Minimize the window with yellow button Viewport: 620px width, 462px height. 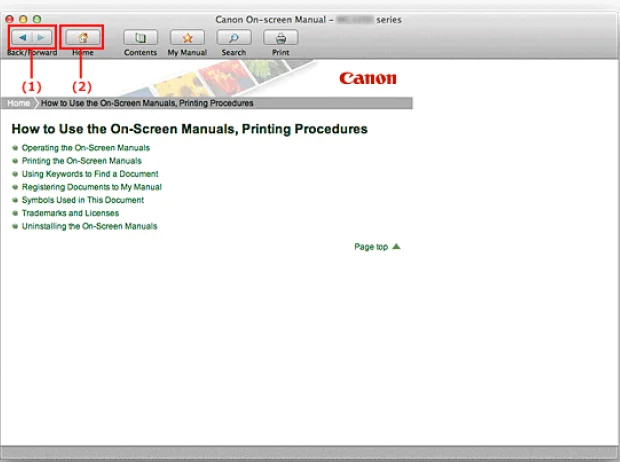tap(23, 19)
